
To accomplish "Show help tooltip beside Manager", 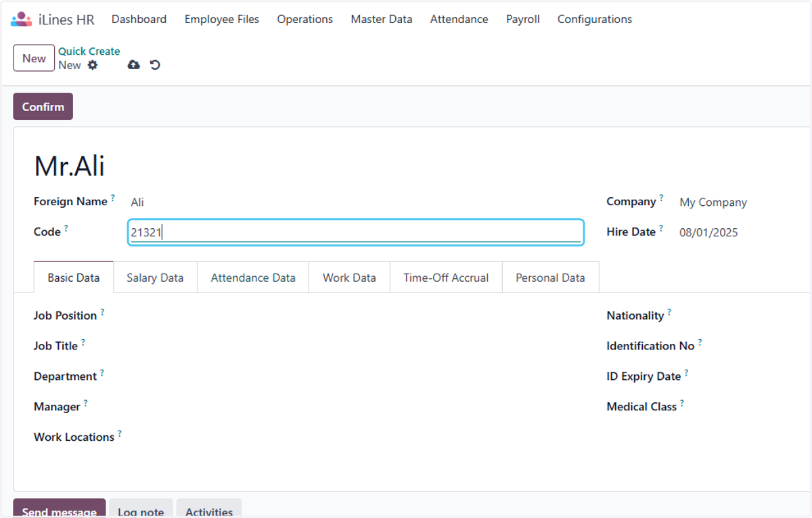I will (x=85, y=404).
